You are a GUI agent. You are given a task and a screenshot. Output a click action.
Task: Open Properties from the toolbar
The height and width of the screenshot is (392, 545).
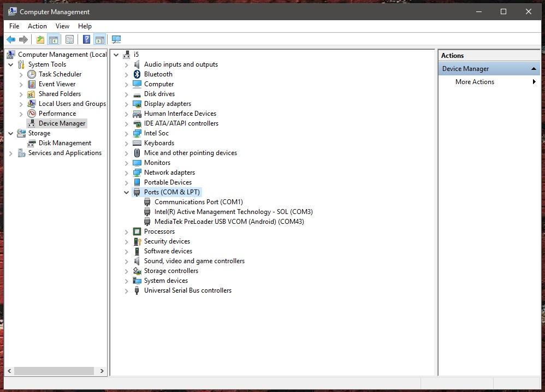point(69,39)
